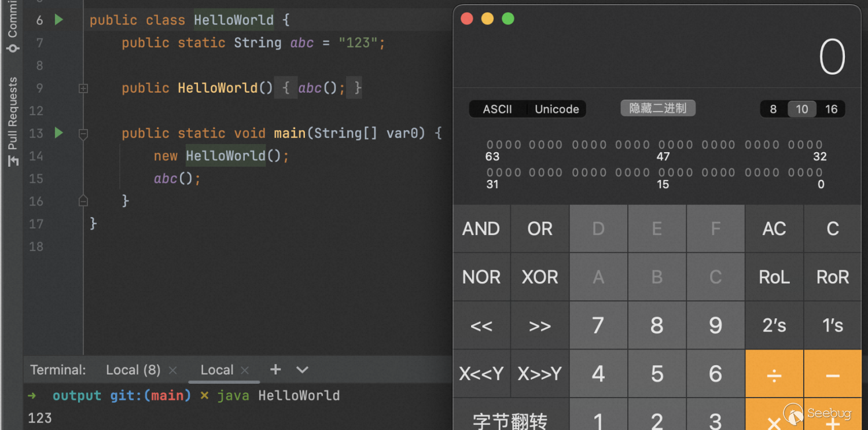The width and height of the screenshot is (868, 430).
Task: Toggle bit 31 in the binary display
Action: coord(490,172)
